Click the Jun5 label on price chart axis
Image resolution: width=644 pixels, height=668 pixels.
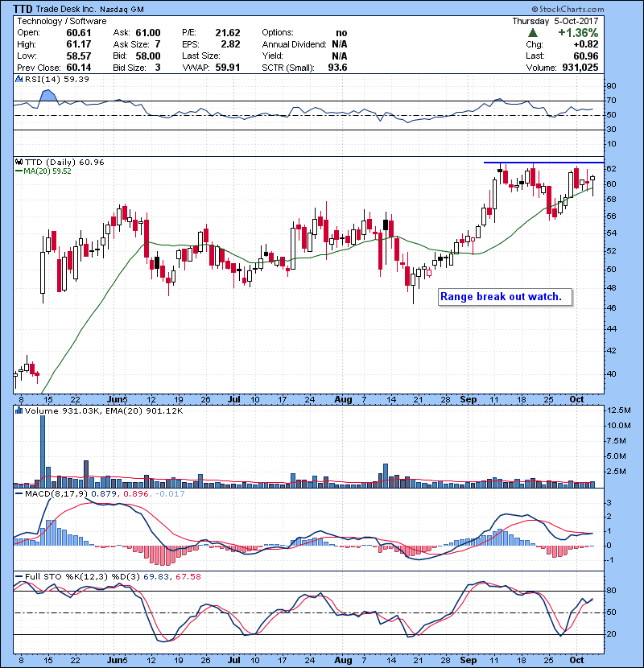(x=118, y=400)
